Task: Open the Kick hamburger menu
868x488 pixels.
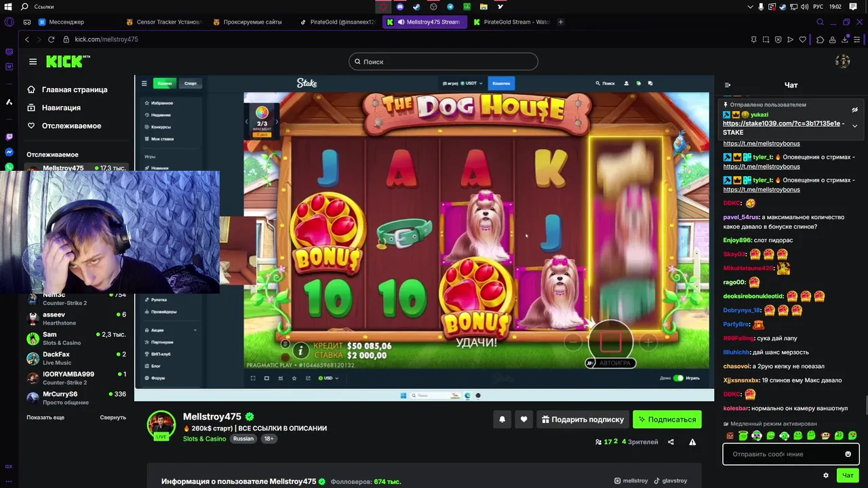Action: (x=33, y=62)
